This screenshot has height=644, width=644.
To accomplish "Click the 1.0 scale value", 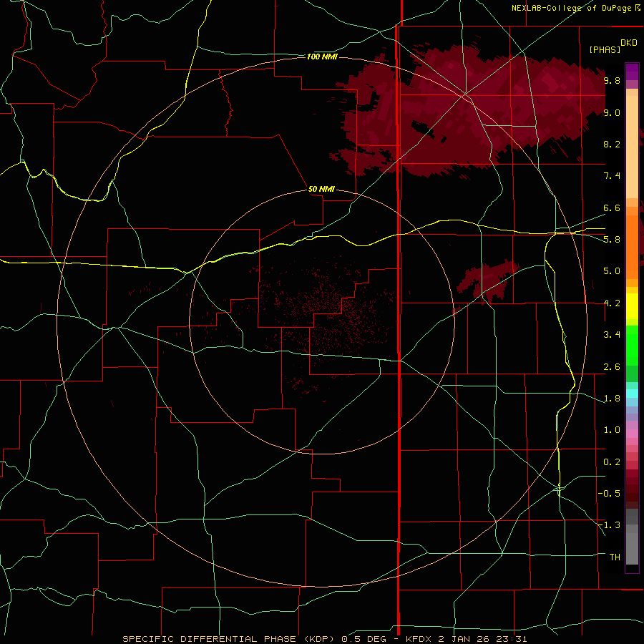I will click(612, 430).
